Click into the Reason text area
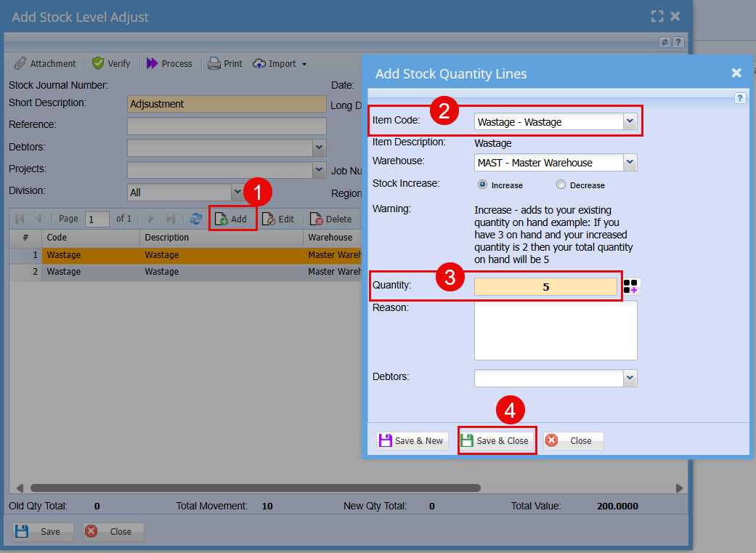This screenshot has height=553, width=756. [x=556, y=331]
